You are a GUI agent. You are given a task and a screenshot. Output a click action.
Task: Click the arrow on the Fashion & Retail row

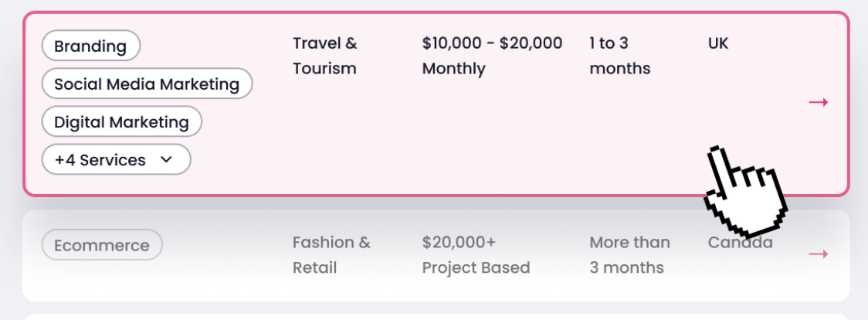pyautogui.click(x=818, y=254)
